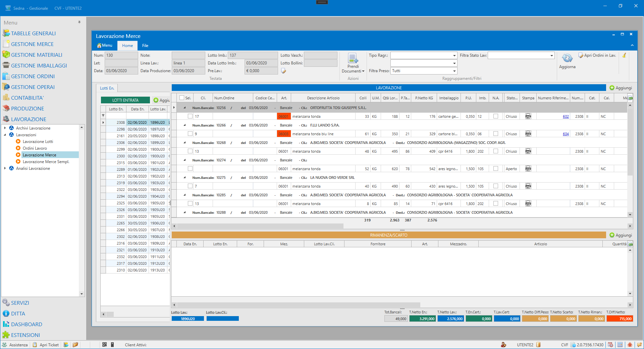
Task: Click the broom clear-filters icon
Action: click(624, 55)
